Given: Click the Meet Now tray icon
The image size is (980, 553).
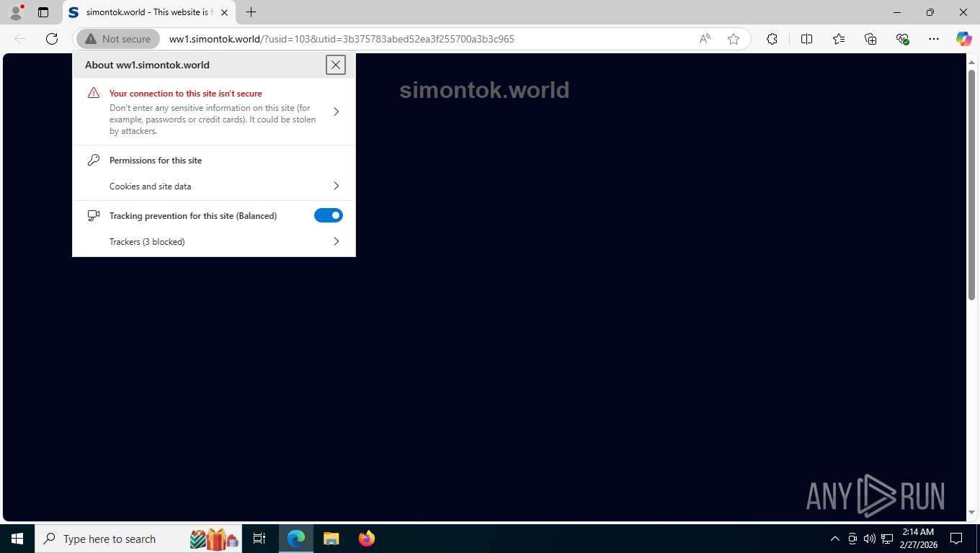Looking at the screenshot, I should 852,539.
